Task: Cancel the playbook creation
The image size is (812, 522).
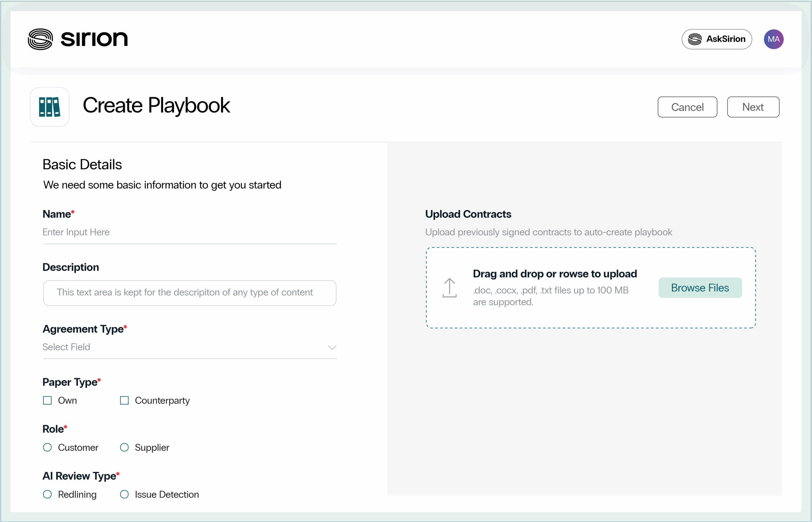Action: pos(687,107)
